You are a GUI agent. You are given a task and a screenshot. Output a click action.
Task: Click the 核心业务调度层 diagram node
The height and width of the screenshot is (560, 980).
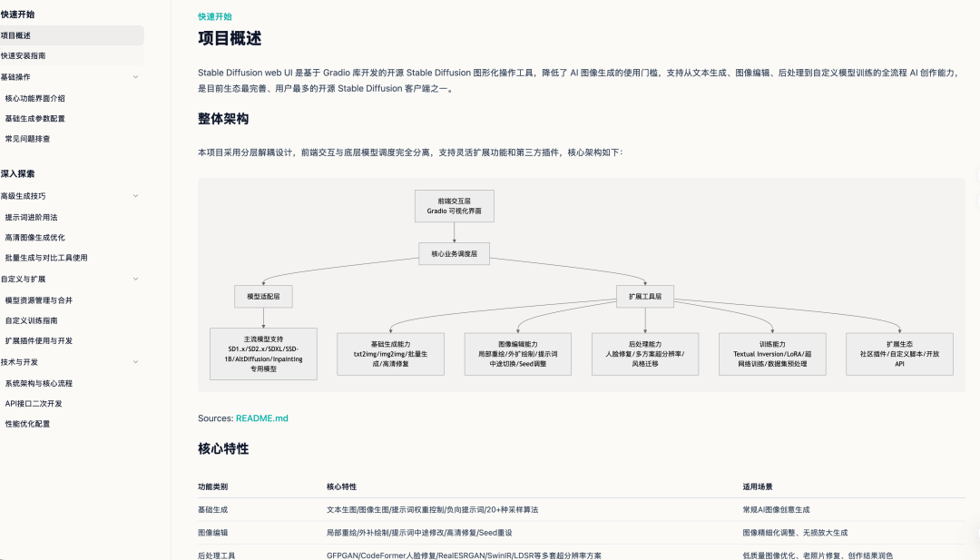tap(455, 254)
